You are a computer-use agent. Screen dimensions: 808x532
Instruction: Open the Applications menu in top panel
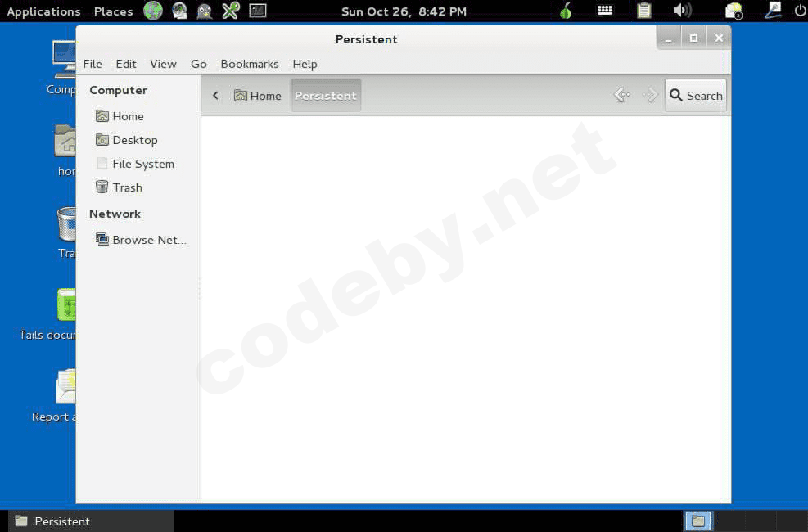click(x=43, y=11)
